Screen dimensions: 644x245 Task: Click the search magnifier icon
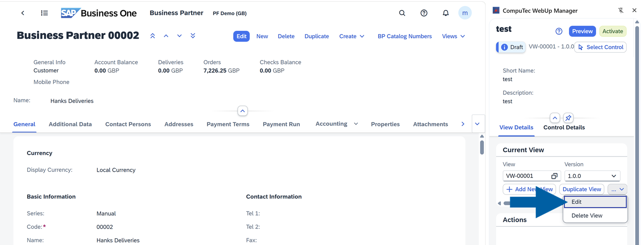pyautogui.click(x=402, y=13)
